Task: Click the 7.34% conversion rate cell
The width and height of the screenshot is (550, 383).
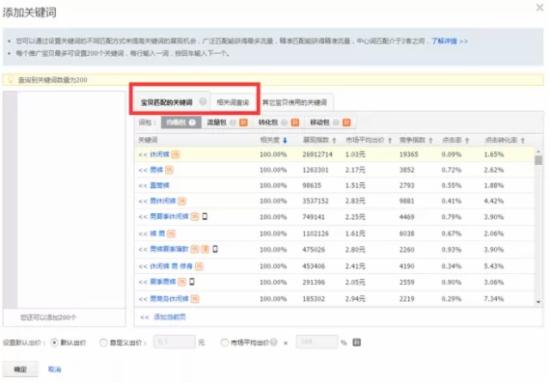Action: click(x=494, y=299)
